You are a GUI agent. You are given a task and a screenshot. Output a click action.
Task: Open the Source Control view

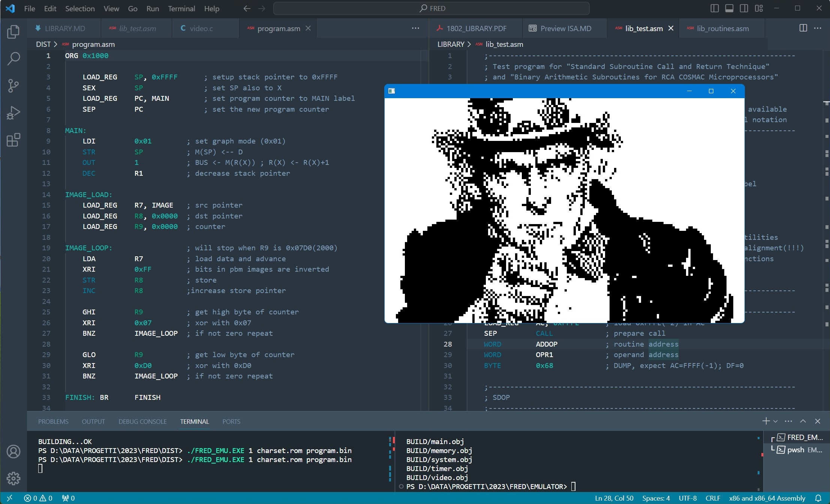pyautogui.click(x=13, y=86)
